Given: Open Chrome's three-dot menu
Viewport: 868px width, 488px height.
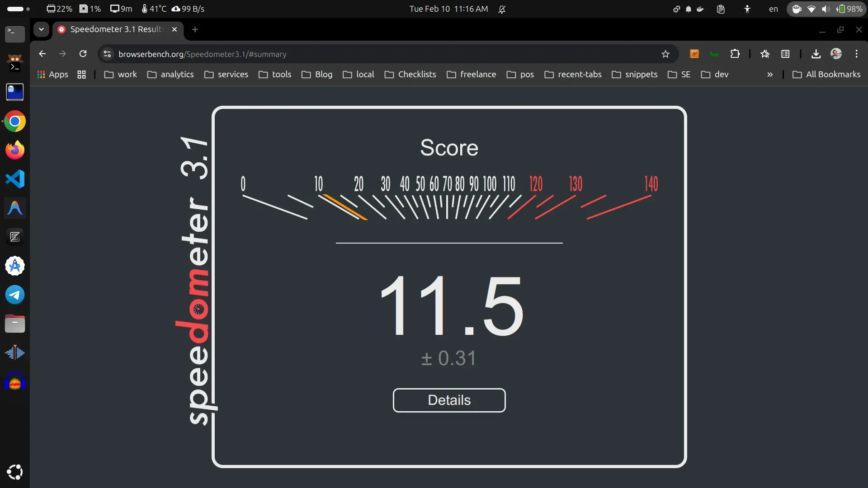Looking at the screenshot, I should 857,54.
